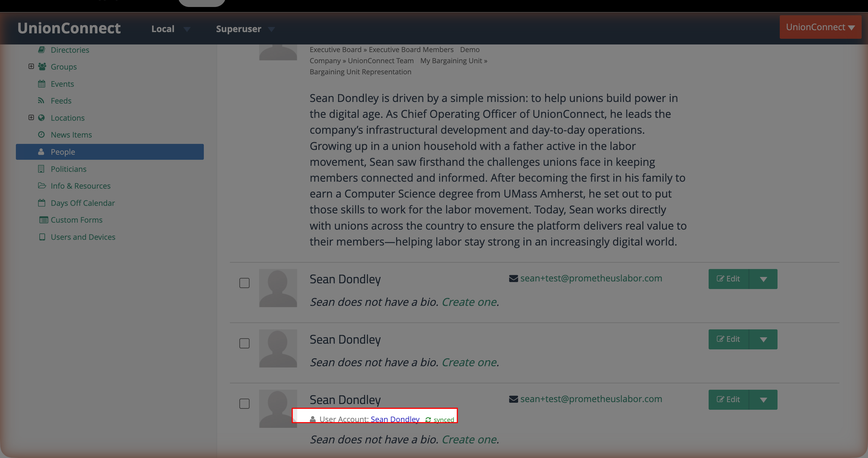This screenshot has height=458, width=868.
Task: Click the News Items clock icon
Action: coord(42,134)
